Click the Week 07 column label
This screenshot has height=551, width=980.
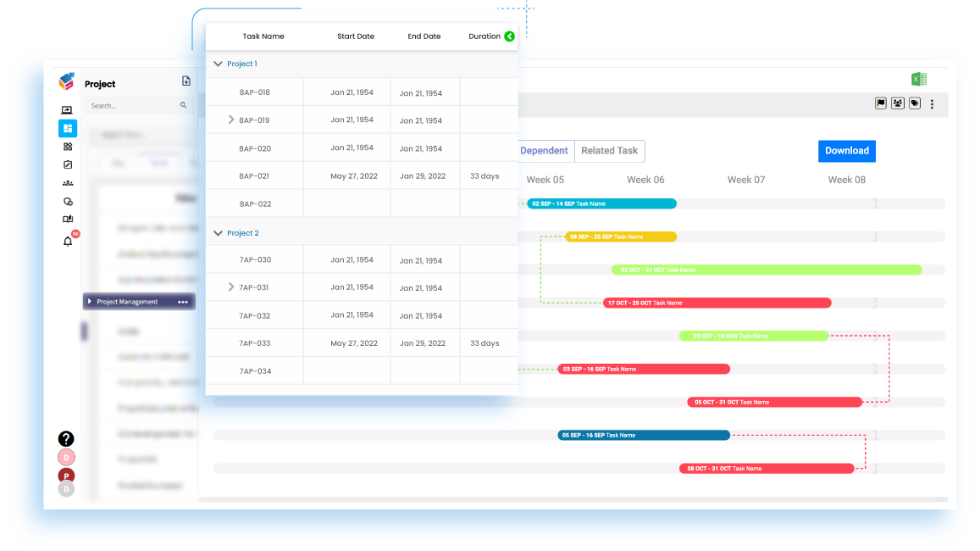click(746, 180)
